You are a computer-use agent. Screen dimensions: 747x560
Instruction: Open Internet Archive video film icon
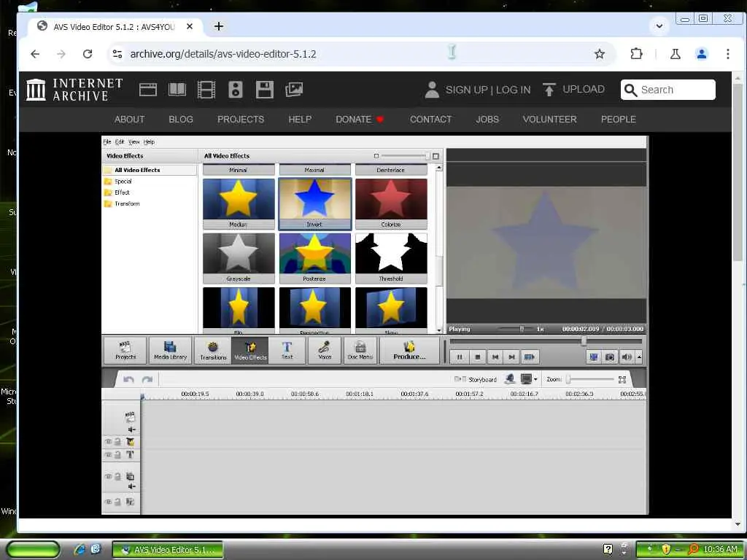tap(206, 90)
